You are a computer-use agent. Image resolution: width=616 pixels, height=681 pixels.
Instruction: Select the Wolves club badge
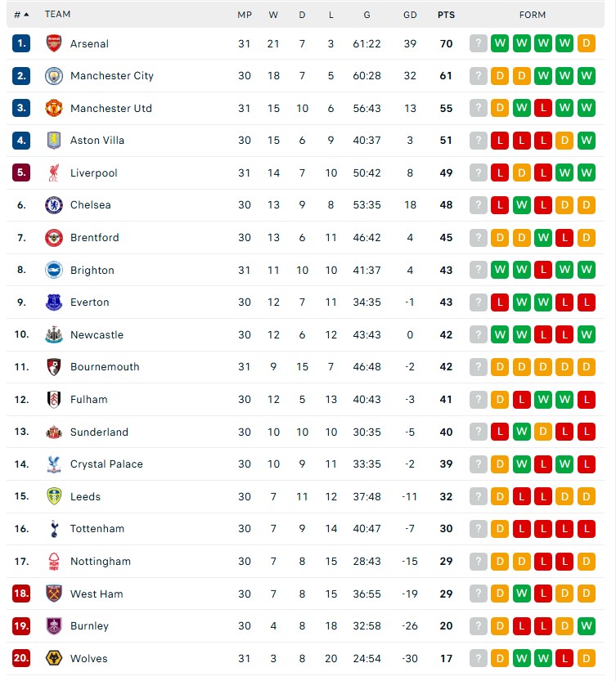pos(53,658)
